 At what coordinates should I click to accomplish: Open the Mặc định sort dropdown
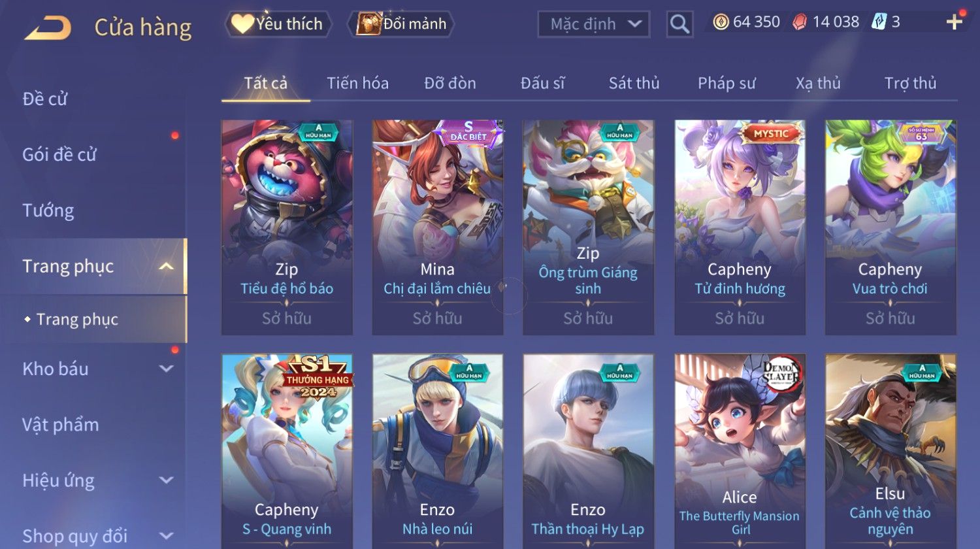point(593,24)
